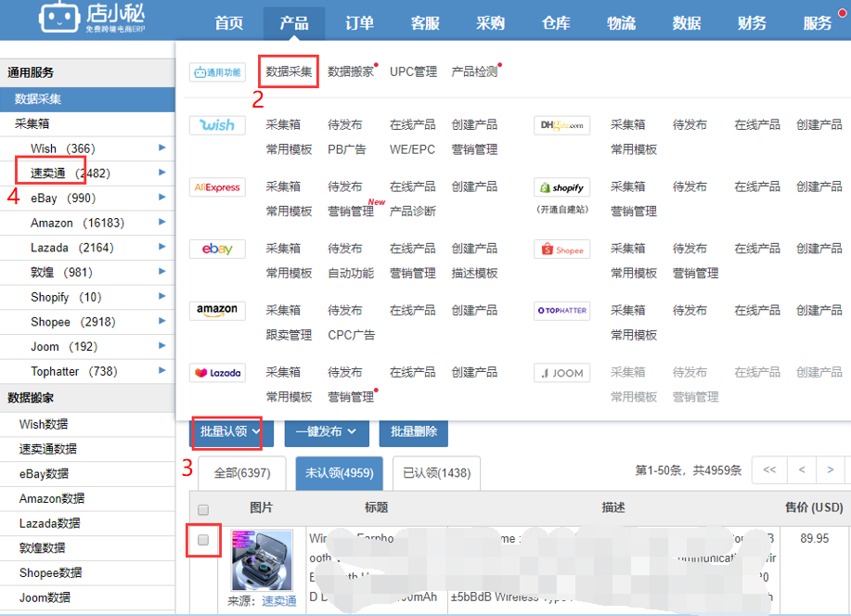Open ebay 描述模板 link
851x616 pixels.
coord(474,273)
